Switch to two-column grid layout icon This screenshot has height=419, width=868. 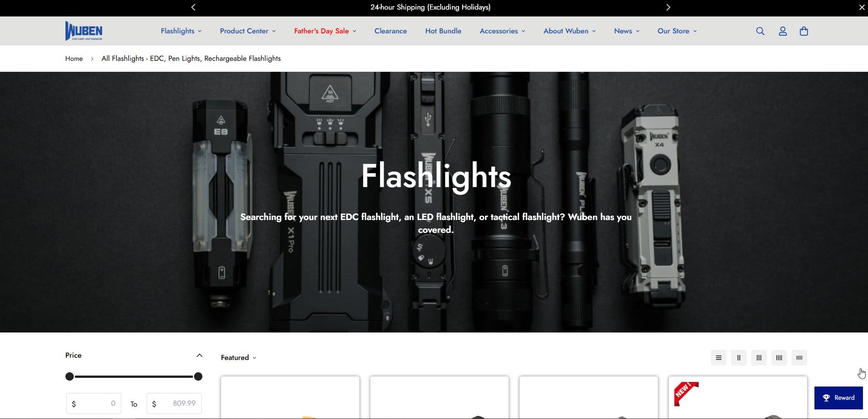click(739, 358)
